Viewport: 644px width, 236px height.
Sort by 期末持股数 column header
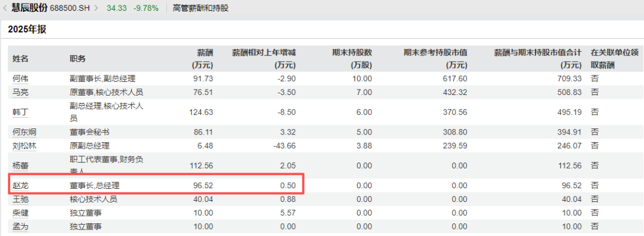[352, 59]
